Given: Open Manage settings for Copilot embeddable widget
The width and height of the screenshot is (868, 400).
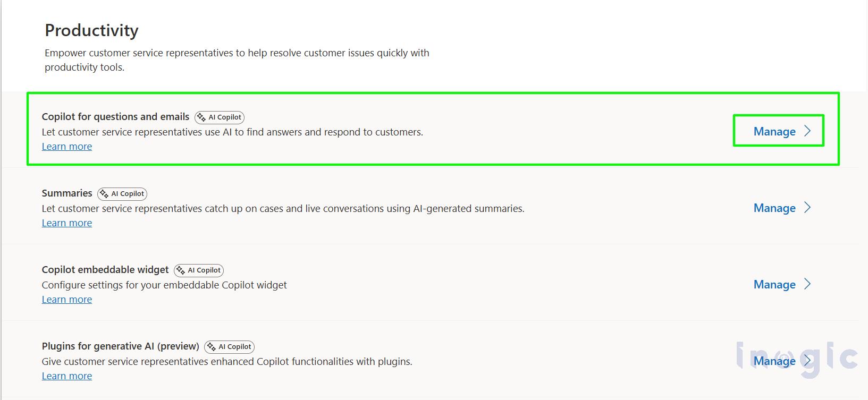Looking at the screenshot, I should tap(774, 284).
